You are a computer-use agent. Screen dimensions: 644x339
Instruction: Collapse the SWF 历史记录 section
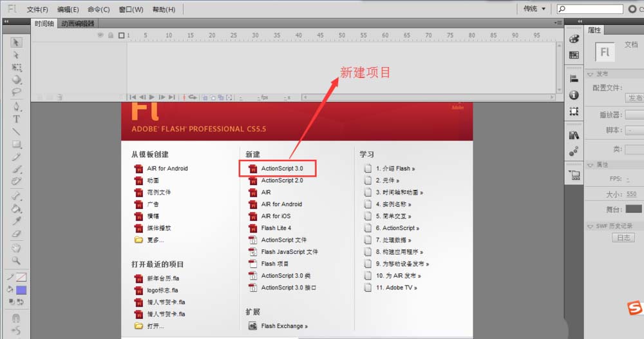click(590, 226)
